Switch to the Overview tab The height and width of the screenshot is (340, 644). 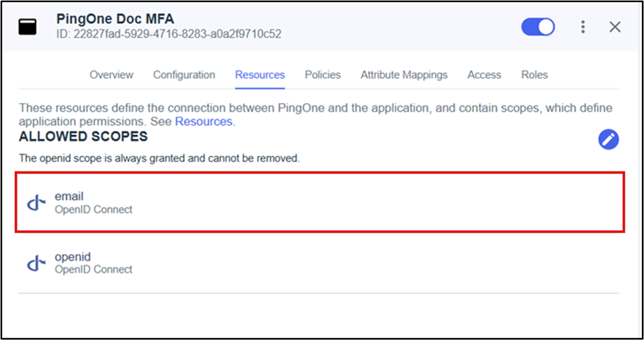point(111,75)
